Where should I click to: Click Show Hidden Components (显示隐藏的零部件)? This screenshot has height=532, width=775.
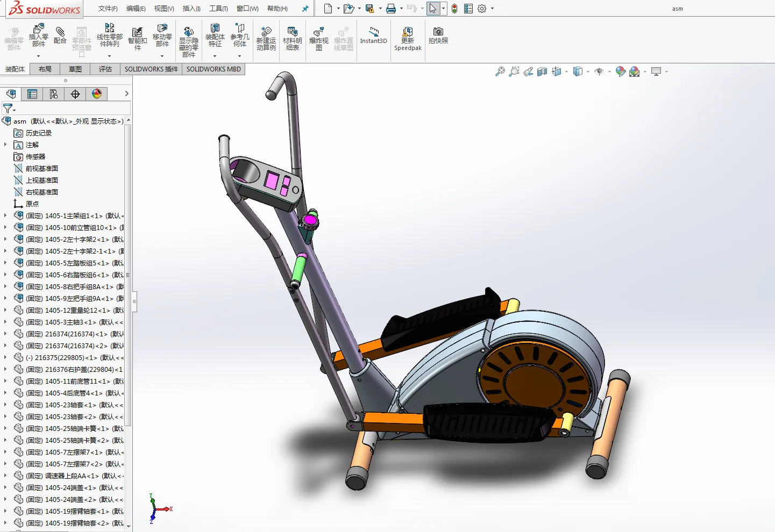pos(189,42)
